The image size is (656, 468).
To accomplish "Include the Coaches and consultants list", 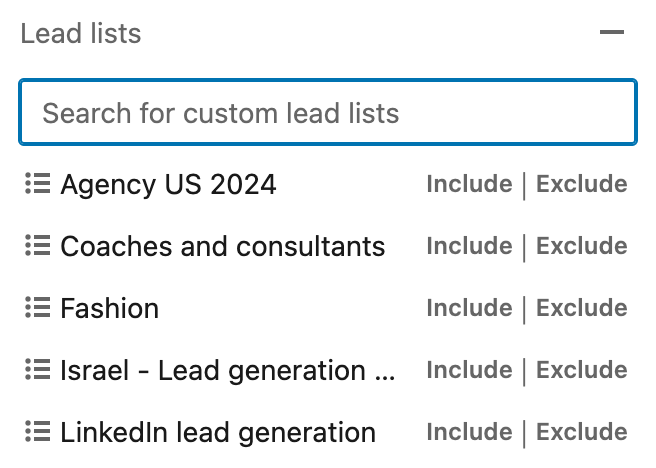I will [x=469, y=246].
